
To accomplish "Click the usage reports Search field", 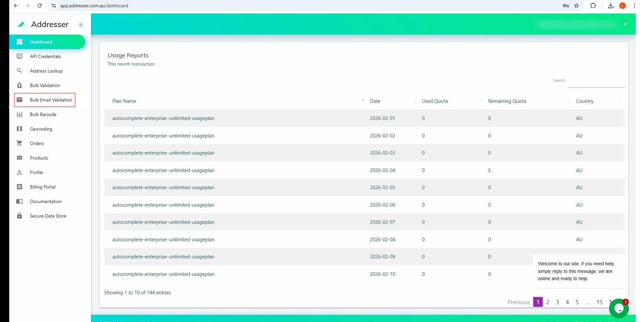I will [596, 81].
